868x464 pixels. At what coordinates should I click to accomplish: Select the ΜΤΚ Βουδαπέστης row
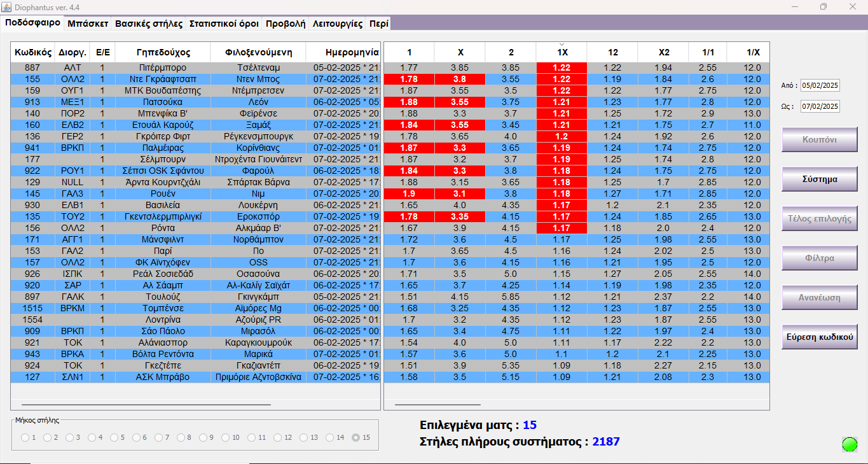click(195, 90)
